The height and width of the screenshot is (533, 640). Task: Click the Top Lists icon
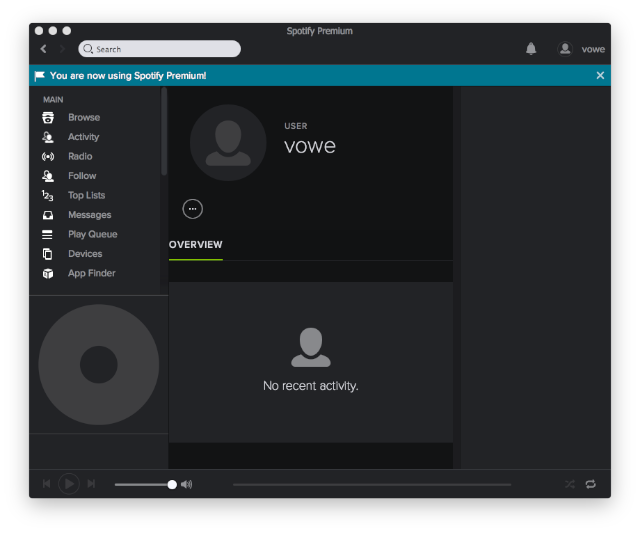47,196
